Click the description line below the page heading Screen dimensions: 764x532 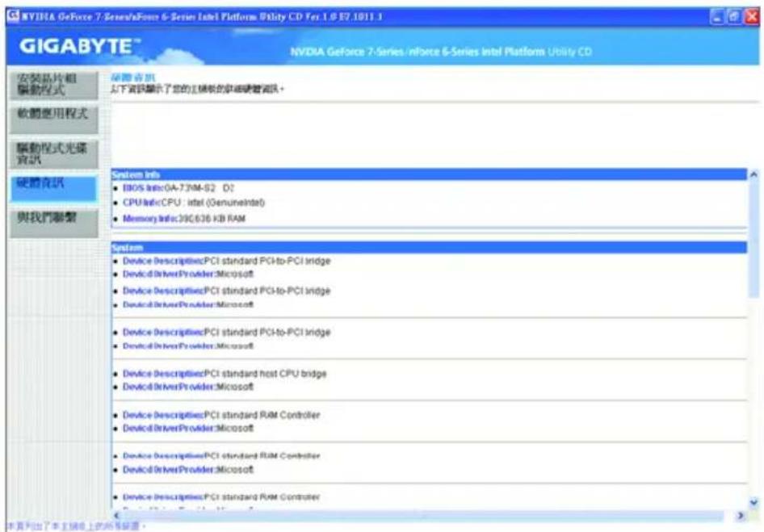coord(197,89)
